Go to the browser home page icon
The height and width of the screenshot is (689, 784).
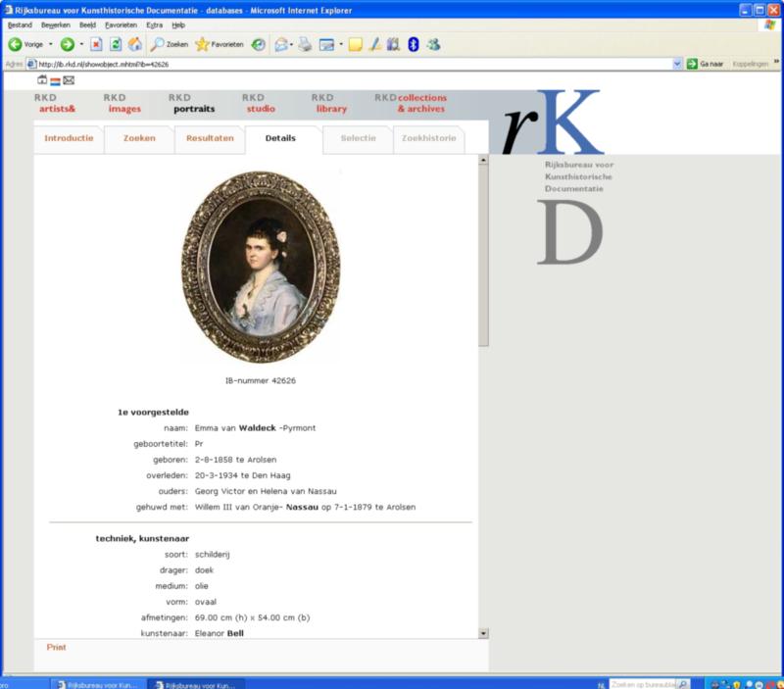point(135,44)
